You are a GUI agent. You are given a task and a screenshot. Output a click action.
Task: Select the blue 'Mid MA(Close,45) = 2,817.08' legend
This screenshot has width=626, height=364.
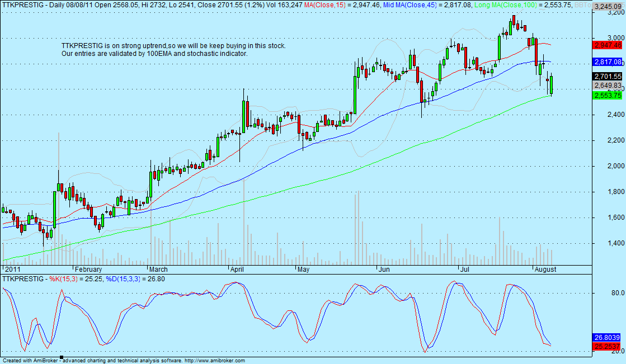tap(427, 5)
